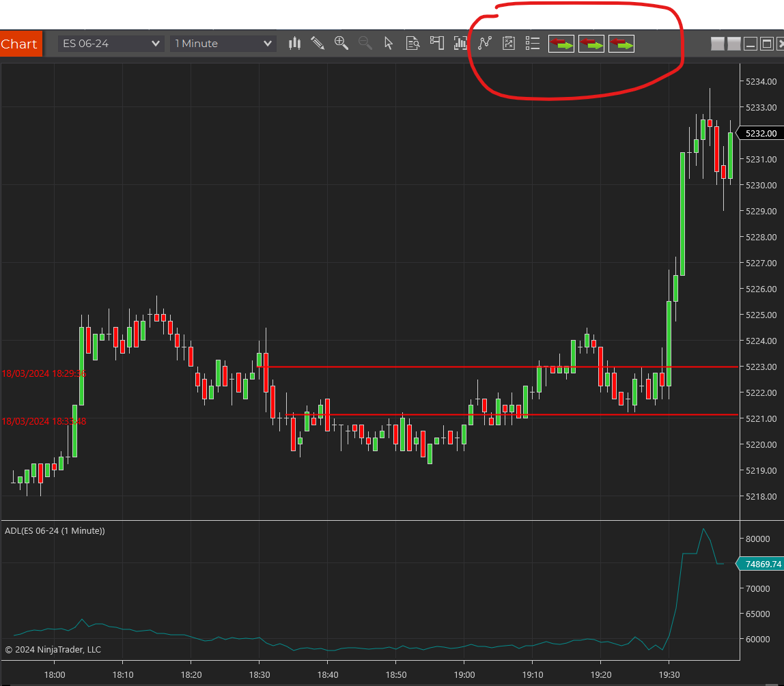The image size is (784, 686).
Task: Click the last red-green arrows toolbar button
Action: pos(621,44)
